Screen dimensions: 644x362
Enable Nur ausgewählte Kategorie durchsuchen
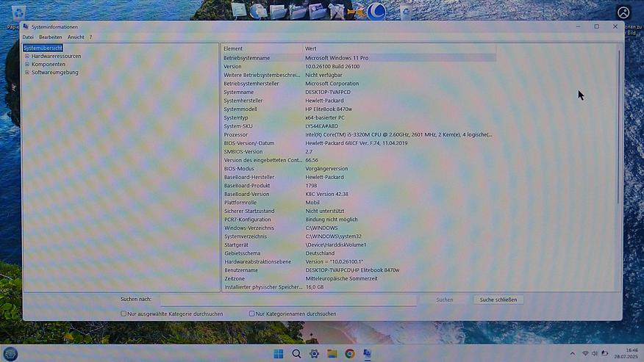click(x=124, y=314)
